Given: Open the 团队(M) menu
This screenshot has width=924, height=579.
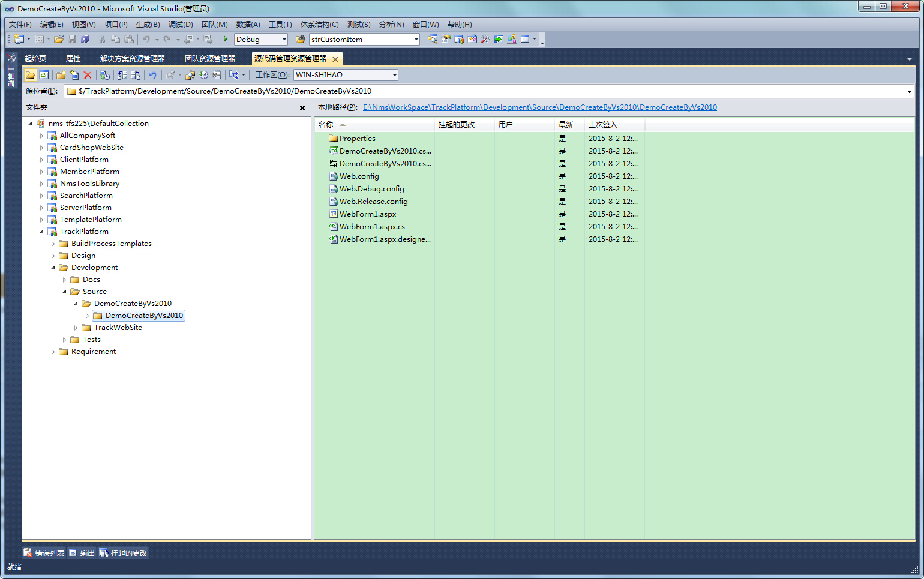Looking at the screenshot, I should point(214,24).
